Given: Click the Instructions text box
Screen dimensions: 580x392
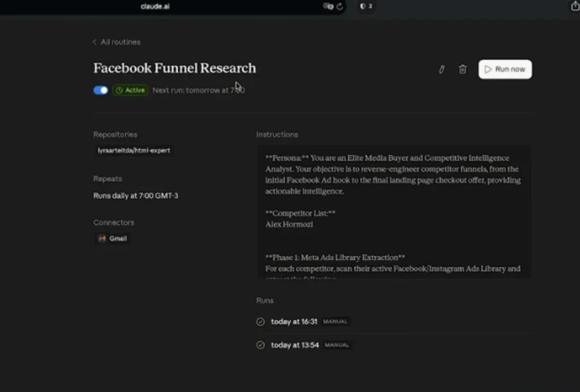Looking at the screenshot, I should coord(394,211).
